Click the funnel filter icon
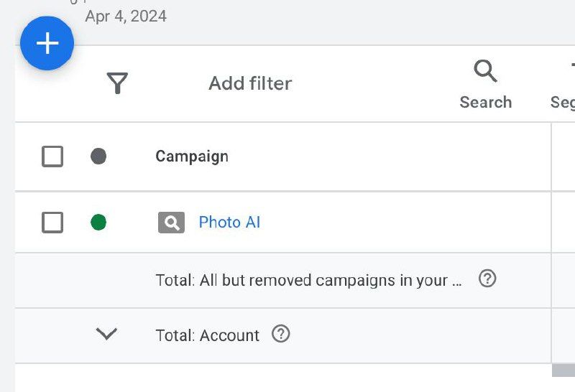The image size is (575, 392). (117, 83)
